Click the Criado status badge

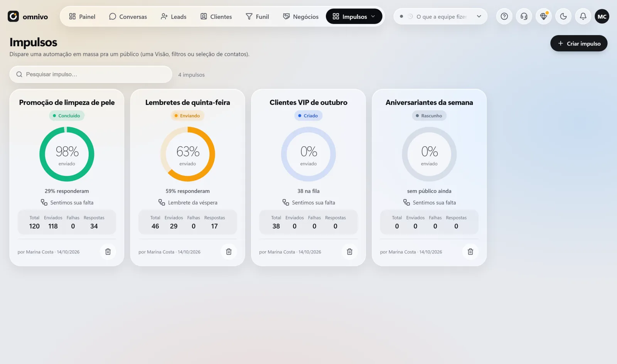pos(308,116)
